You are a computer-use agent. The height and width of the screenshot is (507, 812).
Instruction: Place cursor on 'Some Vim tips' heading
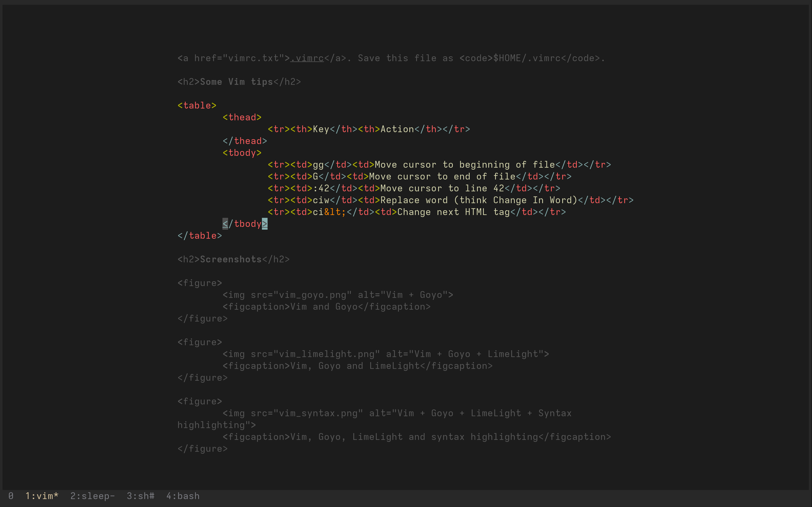(x=237, y=82)
